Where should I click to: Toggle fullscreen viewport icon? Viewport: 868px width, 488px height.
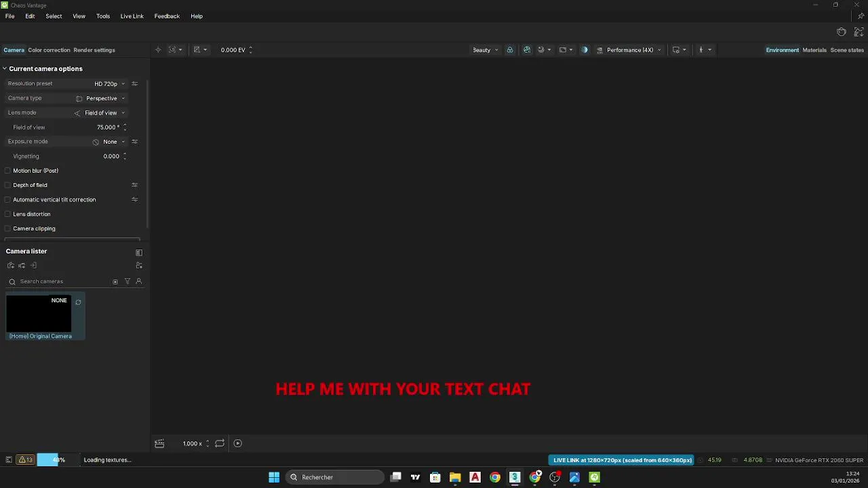[859, 32]
